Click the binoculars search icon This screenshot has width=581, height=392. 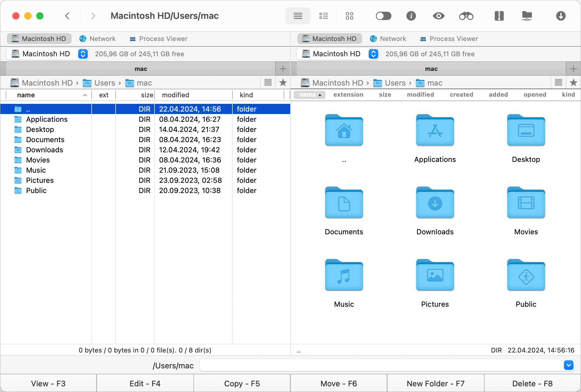pyautogui.click(x=466, y=16)
